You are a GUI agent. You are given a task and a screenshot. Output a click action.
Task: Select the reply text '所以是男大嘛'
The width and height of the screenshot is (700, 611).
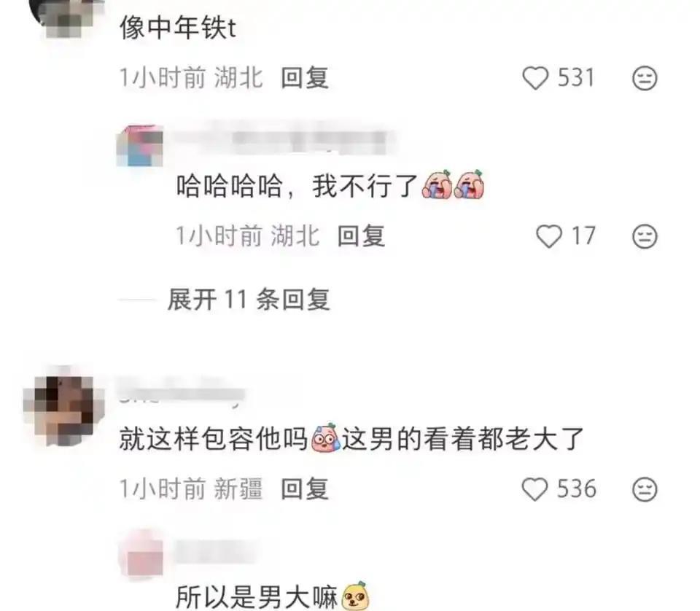click(x=257, y=596)
